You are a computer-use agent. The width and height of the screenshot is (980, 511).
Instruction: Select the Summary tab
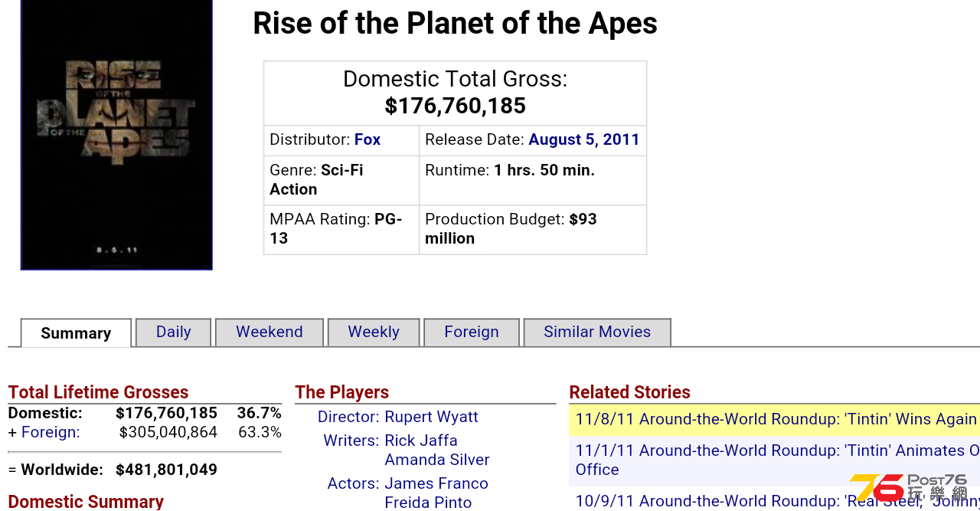(x=76, y=332)
